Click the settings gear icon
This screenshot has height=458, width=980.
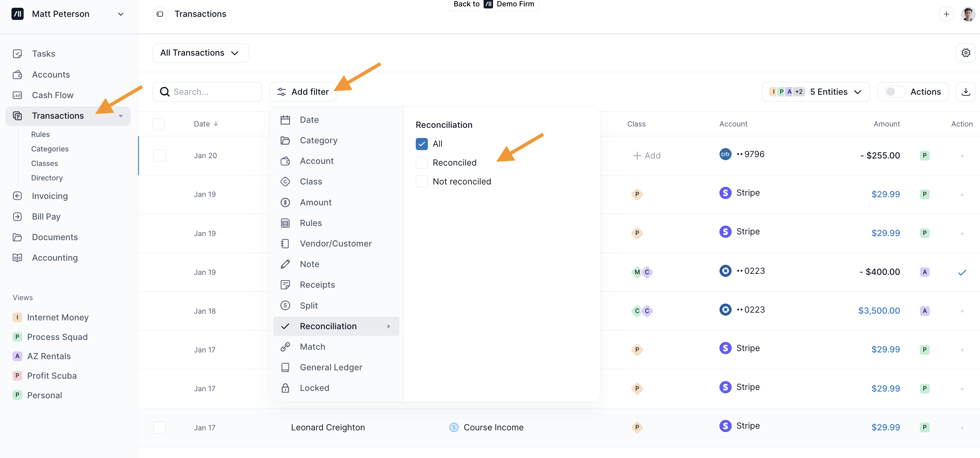pos(965,53)
